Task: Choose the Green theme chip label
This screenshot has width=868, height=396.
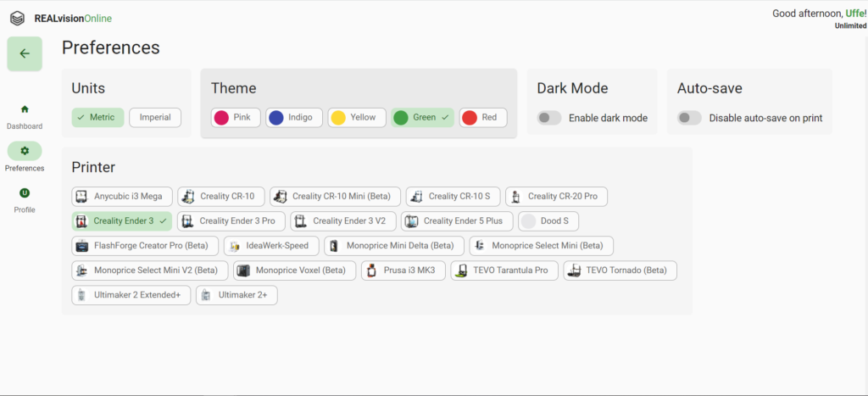Action: coord(425,117)
